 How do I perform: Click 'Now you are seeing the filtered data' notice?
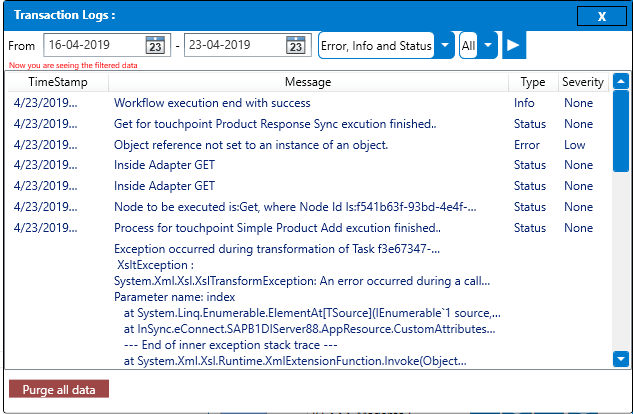[x=73, y=65]
